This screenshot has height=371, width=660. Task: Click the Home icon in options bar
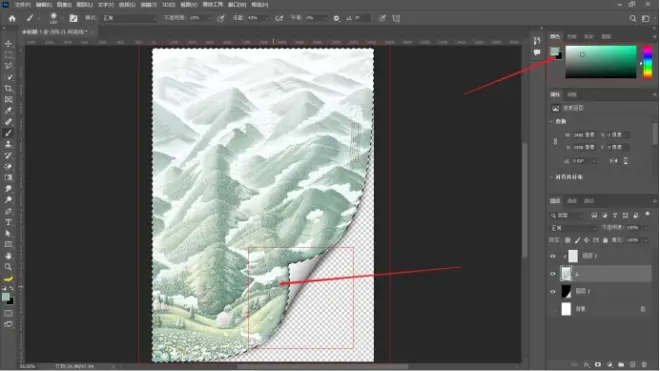pyautogui.click(x=12, y=19)
